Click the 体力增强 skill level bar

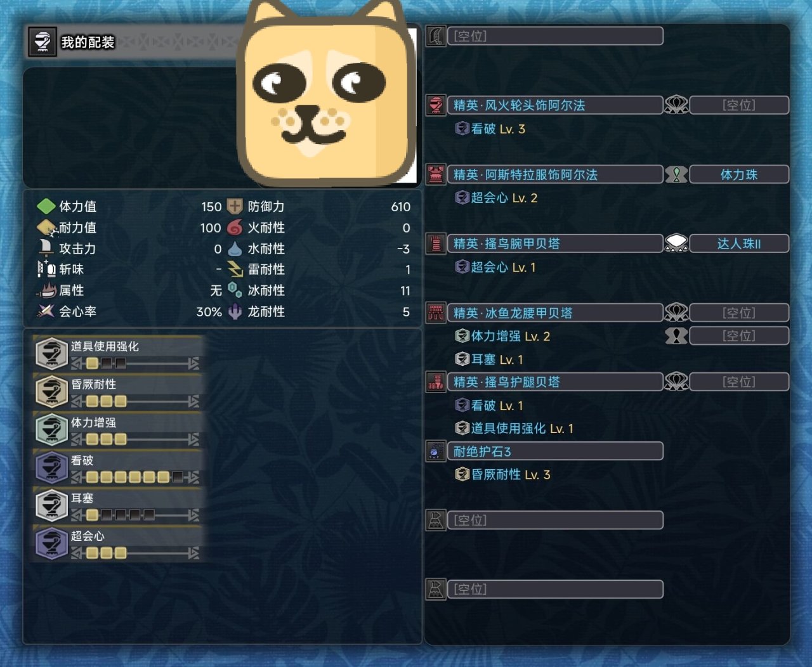pos(135,439)
